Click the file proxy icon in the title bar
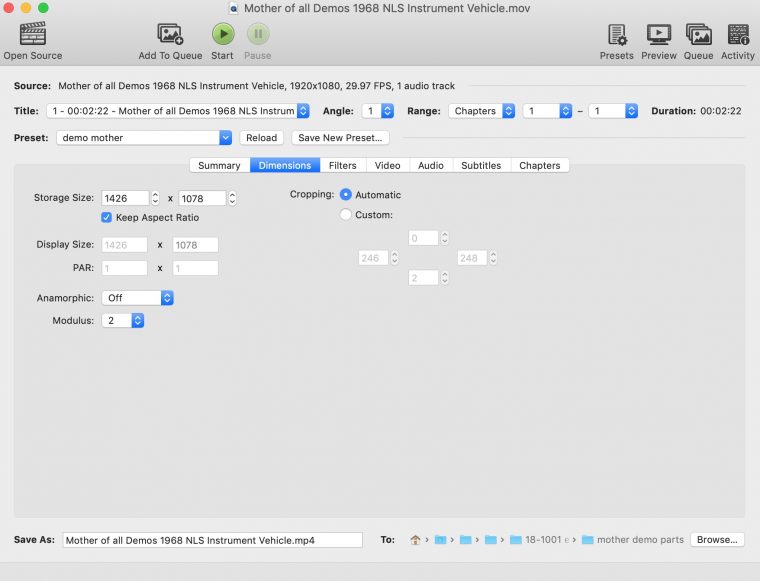The height and width of the screenshot is (581, 760). [234, 8]
